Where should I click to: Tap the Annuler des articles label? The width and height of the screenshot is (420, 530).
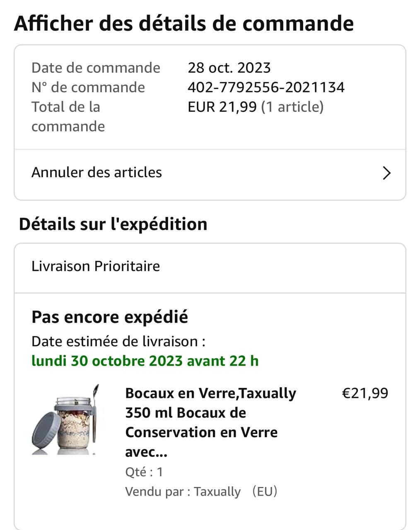click(97, 172)
